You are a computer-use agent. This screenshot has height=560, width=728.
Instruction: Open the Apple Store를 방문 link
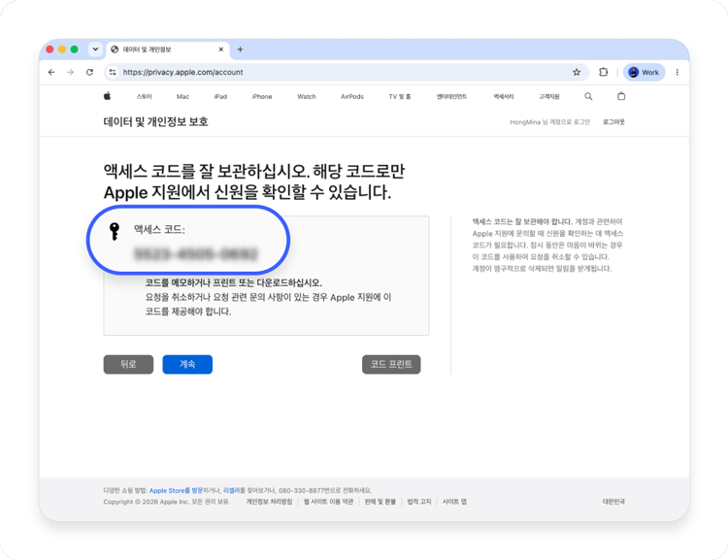point(176,490)
